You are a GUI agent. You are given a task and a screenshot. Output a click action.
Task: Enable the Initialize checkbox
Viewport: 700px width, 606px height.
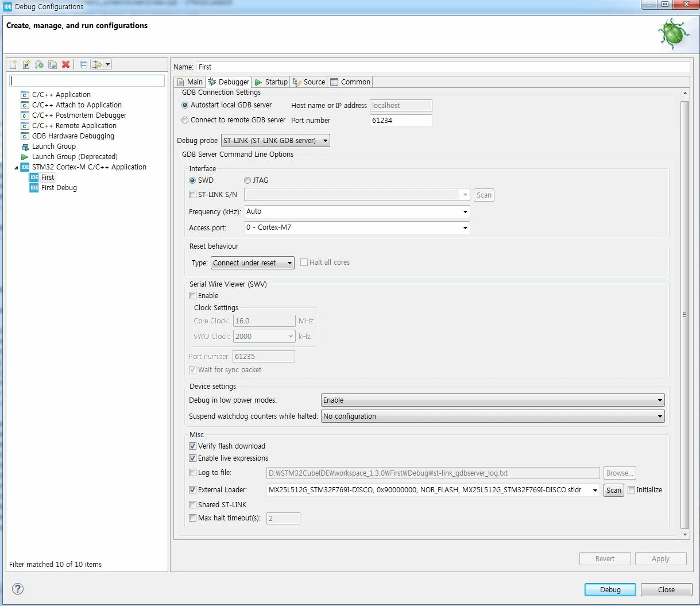click(x=632, y=490)
